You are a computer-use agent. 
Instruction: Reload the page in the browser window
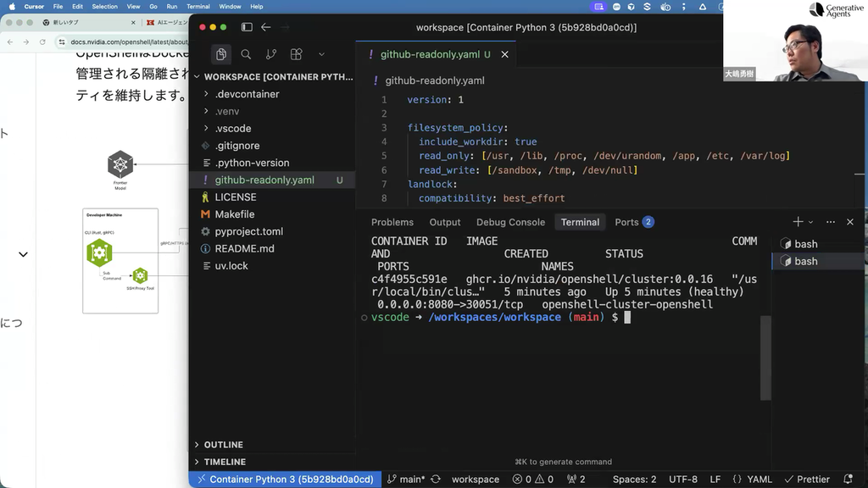point(42,42)
